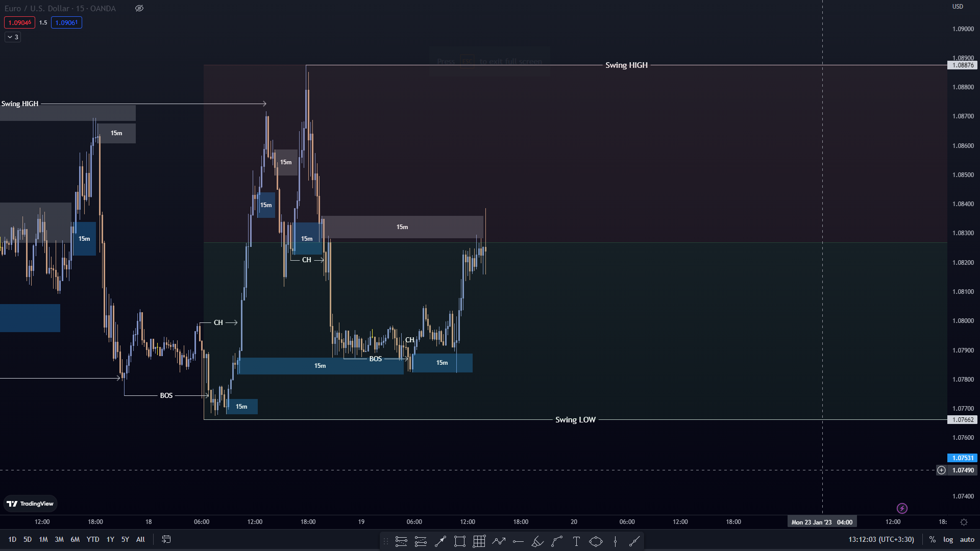Pick the highlighter drawing tool
The height and width of the screenshot is (551, 980).
click(x=537, y=541)
